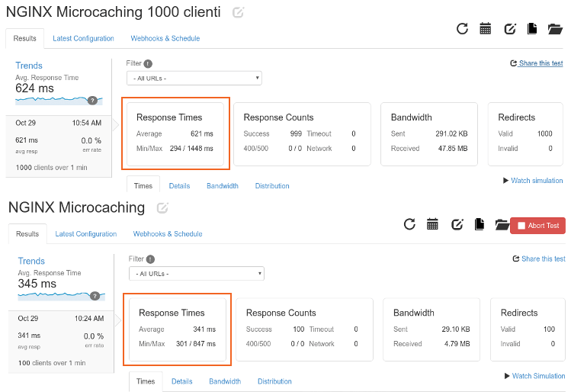The width and height of the screenshot is (571, 392).
Task: Click question mark marker on the 624 ms trend chart
Action: tap(92, 100)
